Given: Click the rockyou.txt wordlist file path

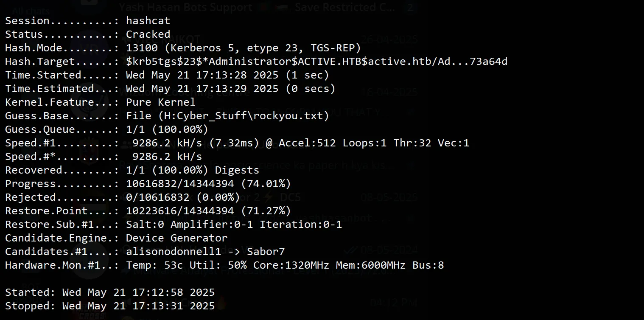Looking at the screenshot, I should (x=227, y=116).
